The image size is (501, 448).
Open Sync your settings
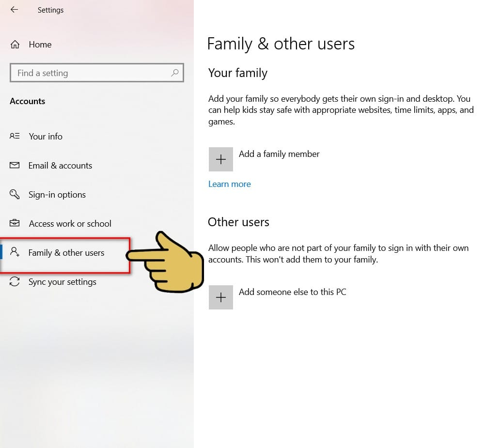63,282
